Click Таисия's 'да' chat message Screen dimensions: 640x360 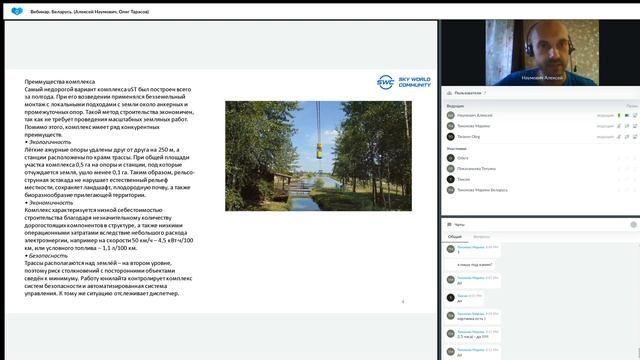[460, 301]
